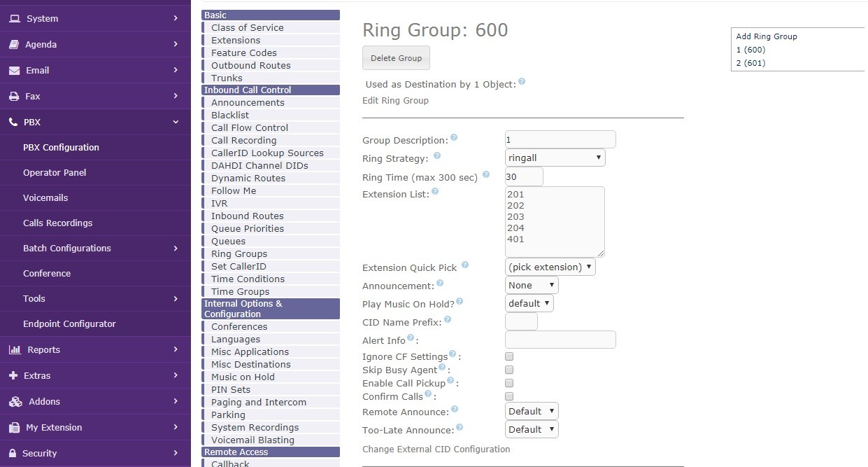This screenshot has width=868, height=467.
Task: Click help icon next to Skip Busy Agent
Action: 442,368
